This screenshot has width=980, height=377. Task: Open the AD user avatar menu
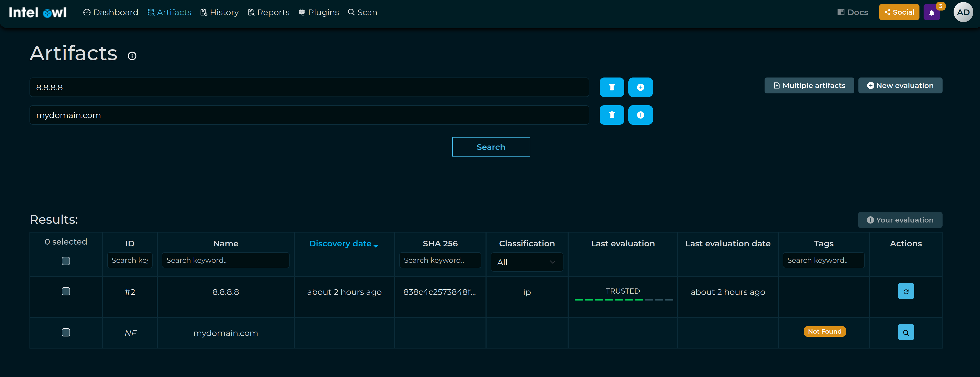pos(963,13)
